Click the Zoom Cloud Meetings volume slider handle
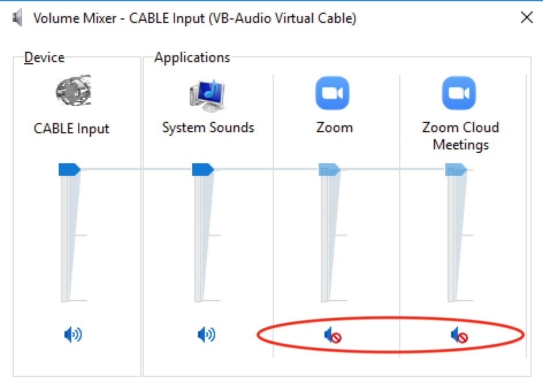Viewport: 543px width, 392px height. 456,170
